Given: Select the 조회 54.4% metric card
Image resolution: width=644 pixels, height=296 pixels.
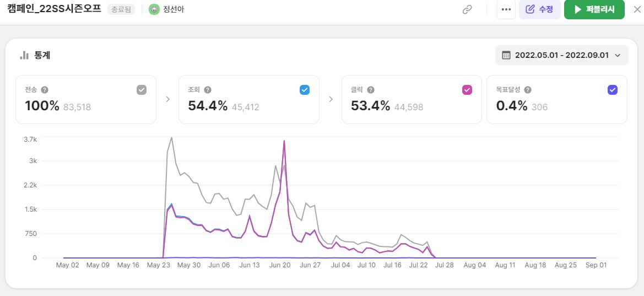Looking at the screenshot, I should point(248,100).
